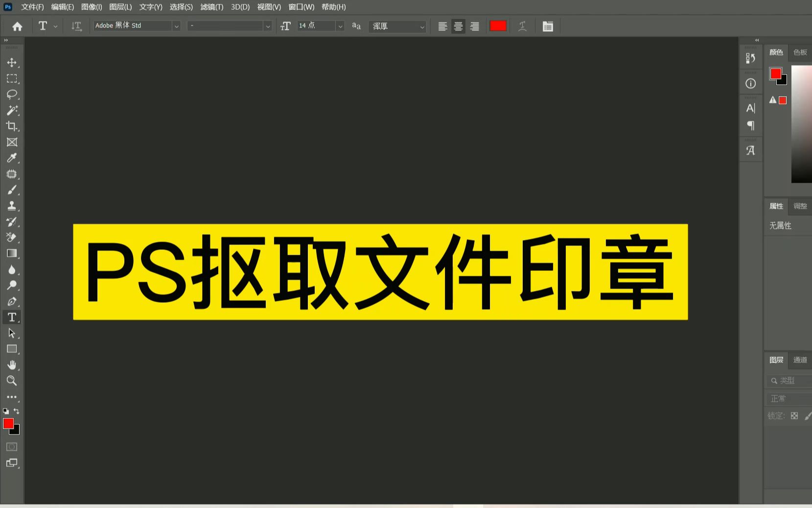Open the anti-aliasing 浑厚 dropdown
This screenshot has height=508, width=812.
point(397,26)
